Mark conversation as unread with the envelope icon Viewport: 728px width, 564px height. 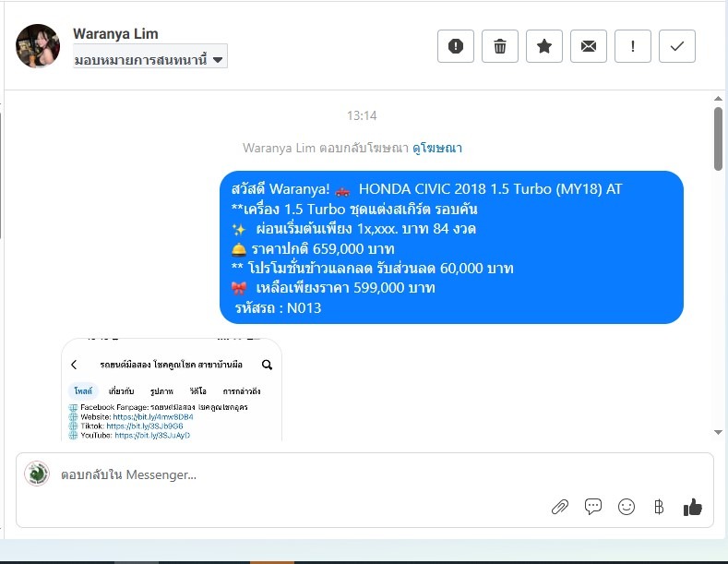(x=589, y=46)
